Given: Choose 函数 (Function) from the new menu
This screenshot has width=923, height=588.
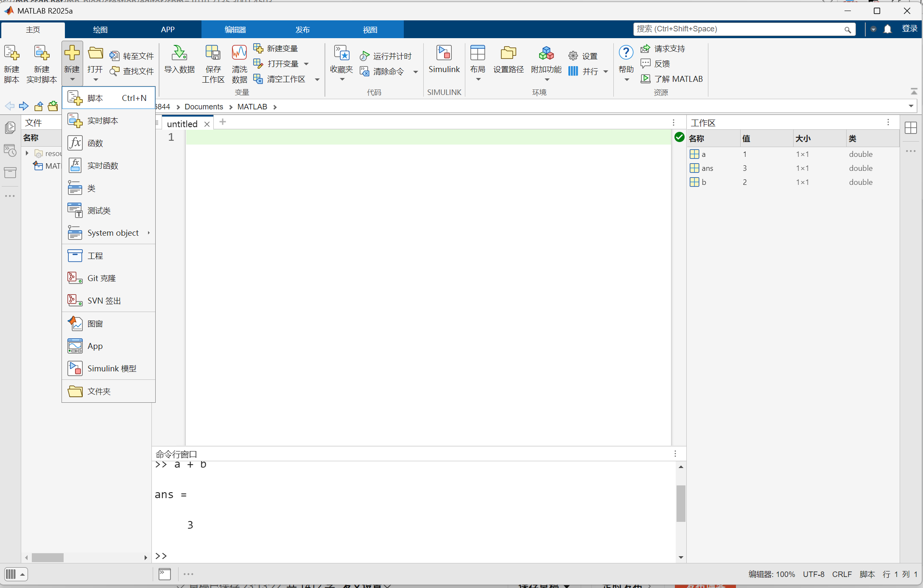Looking at the screenshot, I should (x=95, y=143).
